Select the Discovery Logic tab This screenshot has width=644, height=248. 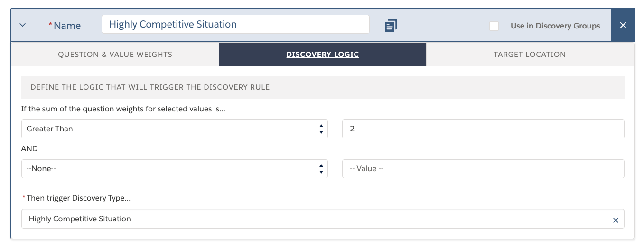(323, 55)
